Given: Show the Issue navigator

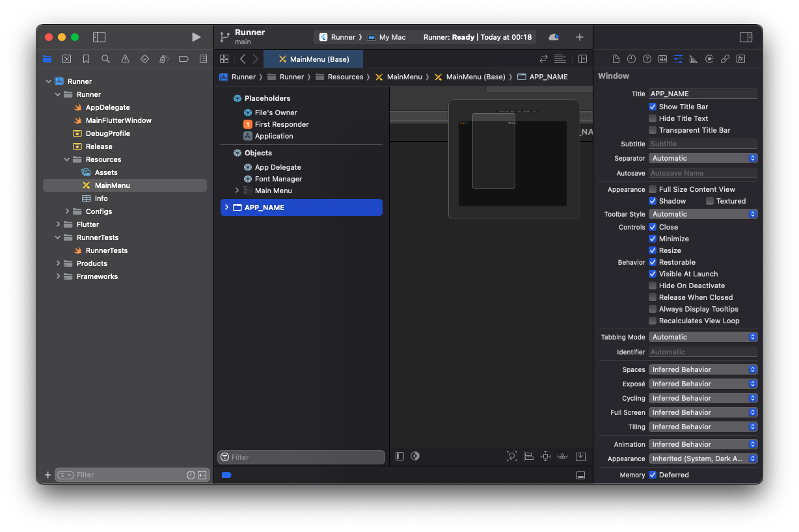Looking at the screenshot, I should (125, 59).
